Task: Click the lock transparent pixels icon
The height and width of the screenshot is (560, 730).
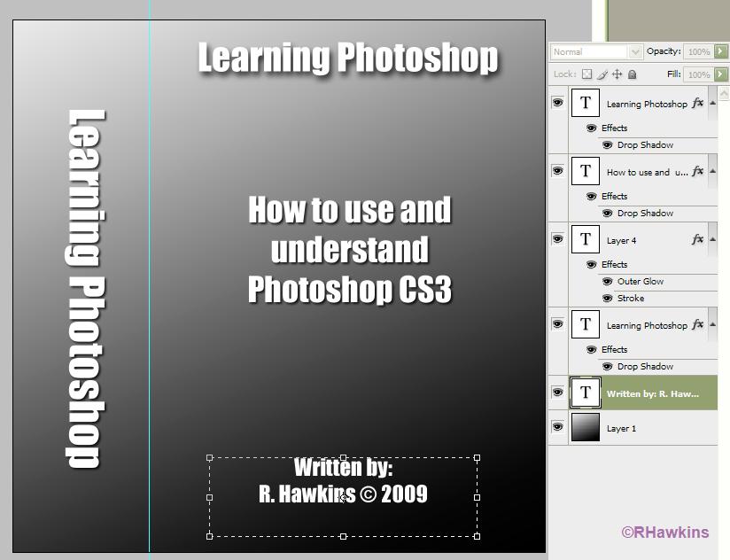Action: click(586, 75)
